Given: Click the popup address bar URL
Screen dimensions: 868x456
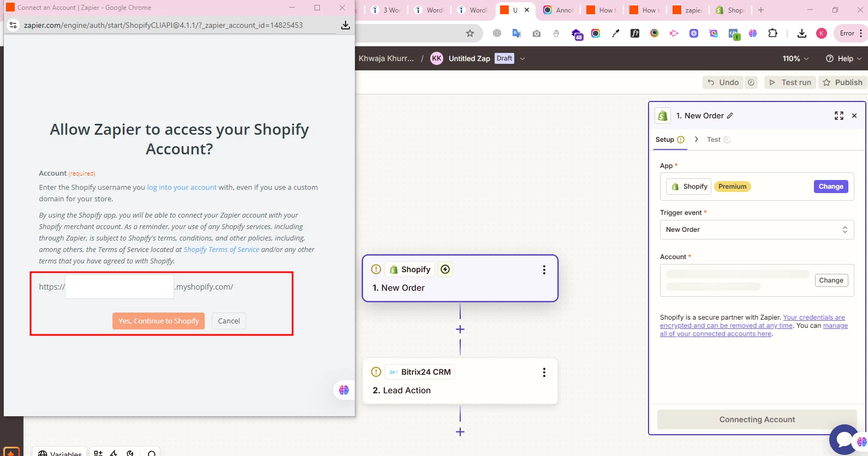Looking at the screenshot, I should click(x=163, y=25).
